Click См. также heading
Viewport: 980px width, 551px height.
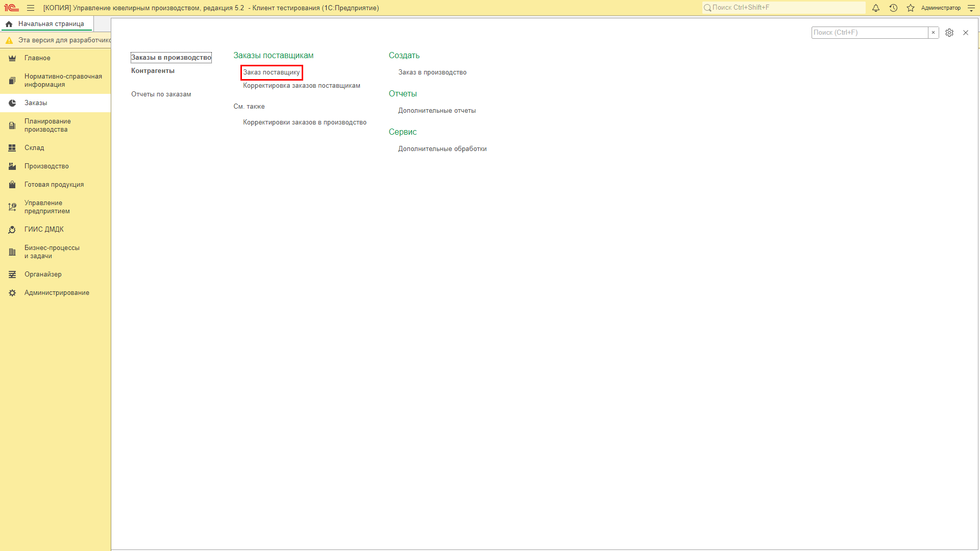249,107
